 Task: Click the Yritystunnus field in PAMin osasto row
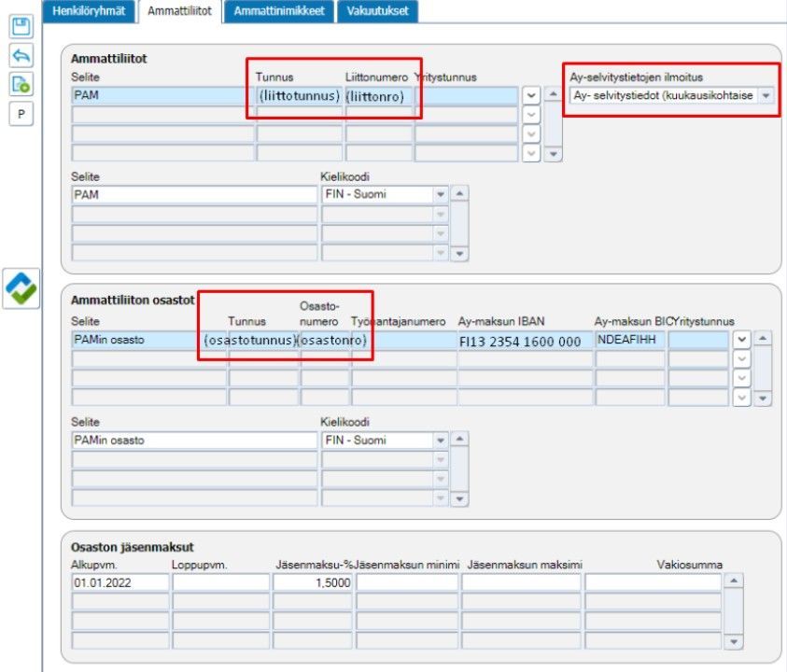[x=698, y=340]
